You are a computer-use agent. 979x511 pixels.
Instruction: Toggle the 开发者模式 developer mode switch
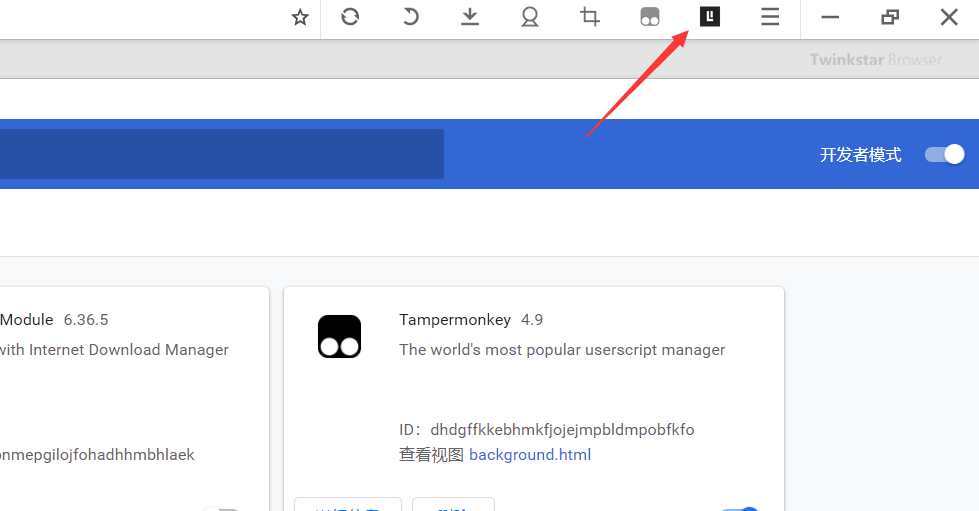944,154
